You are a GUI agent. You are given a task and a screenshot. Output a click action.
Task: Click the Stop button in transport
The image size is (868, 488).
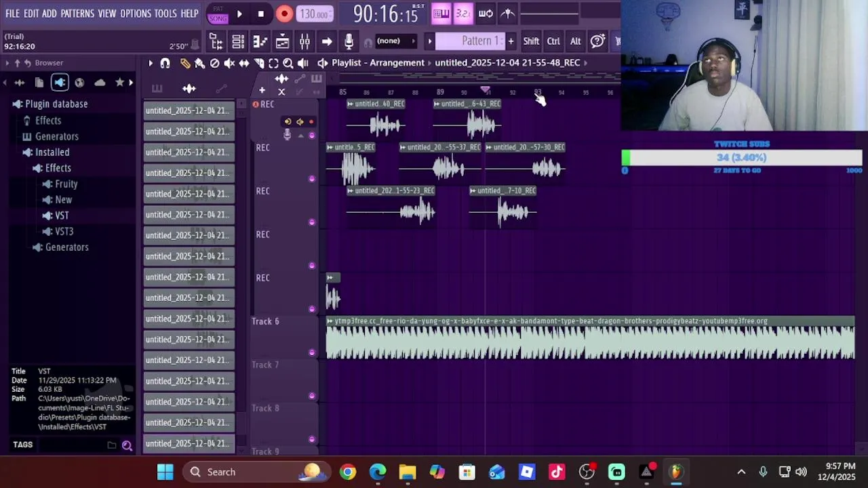[x=261, y=14]
